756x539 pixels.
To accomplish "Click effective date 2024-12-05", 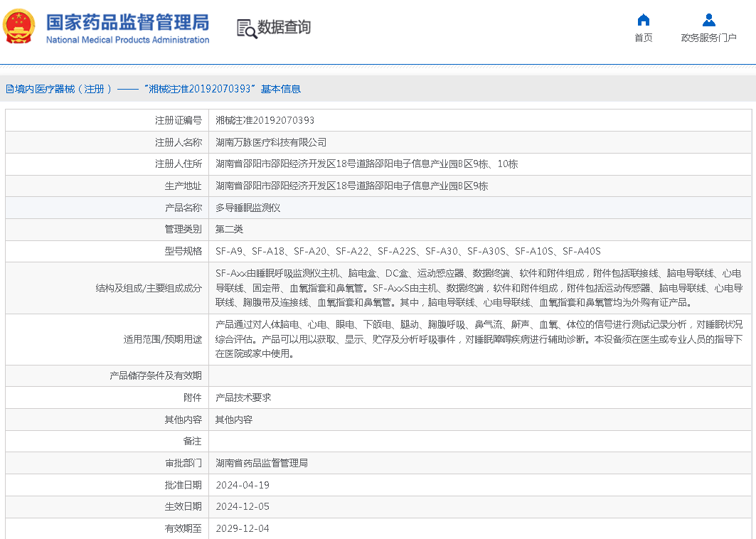I will pyautogui.click(x=243, y=507).
